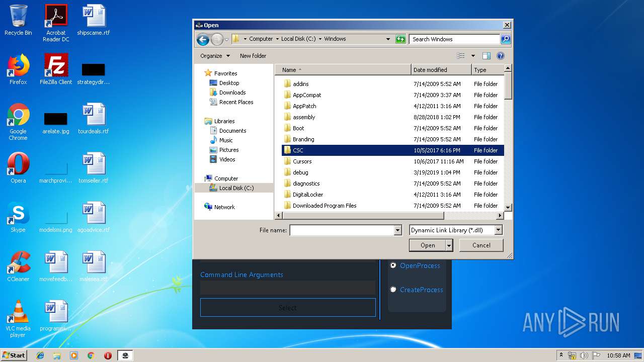
Task: Open shipscame.rtf desktop file
Action: (94, 20)
